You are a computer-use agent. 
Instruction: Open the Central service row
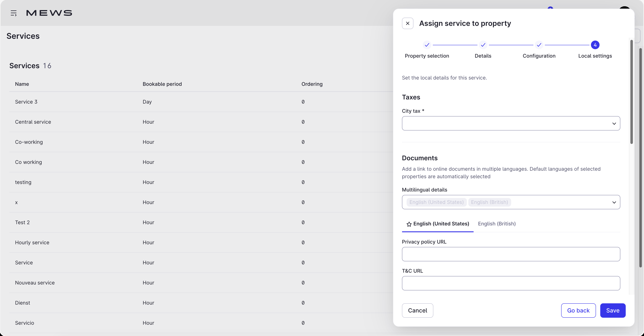coord(201,122)
